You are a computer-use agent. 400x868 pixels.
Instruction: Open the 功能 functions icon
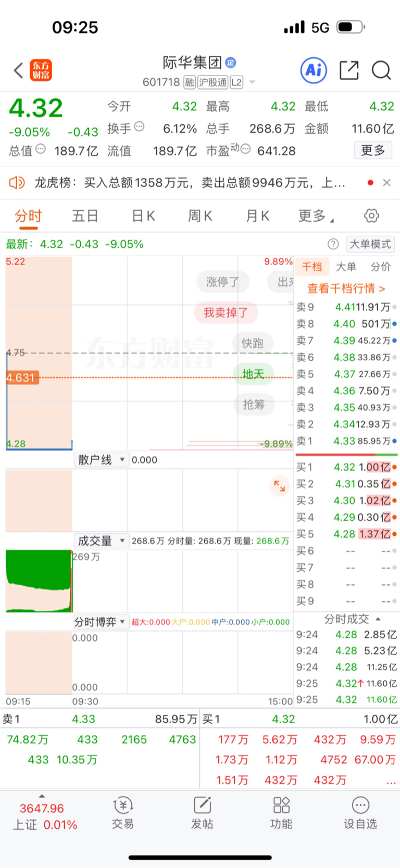tap(281, 813)
